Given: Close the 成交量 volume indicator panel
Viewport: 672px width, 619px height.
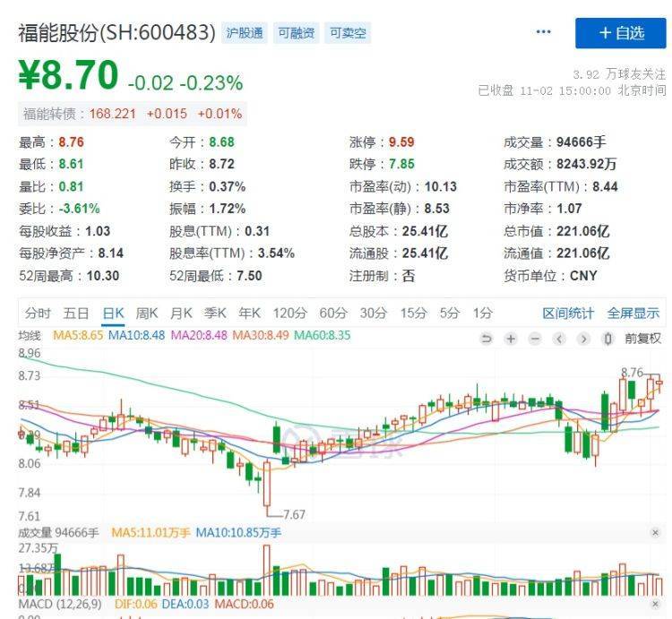Looking at the screenshot, I should point(655,532).
